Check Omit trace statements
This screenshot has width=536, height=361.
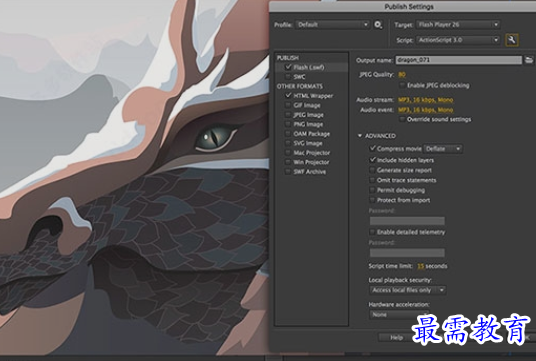(x=373, y=180)
